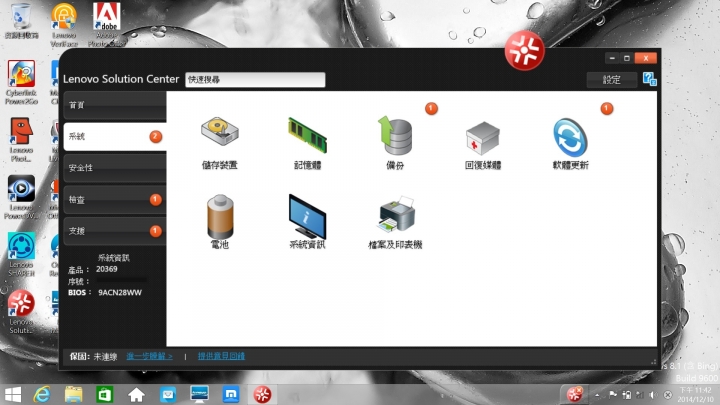Select the 支援 support tab

coord(115,231)
